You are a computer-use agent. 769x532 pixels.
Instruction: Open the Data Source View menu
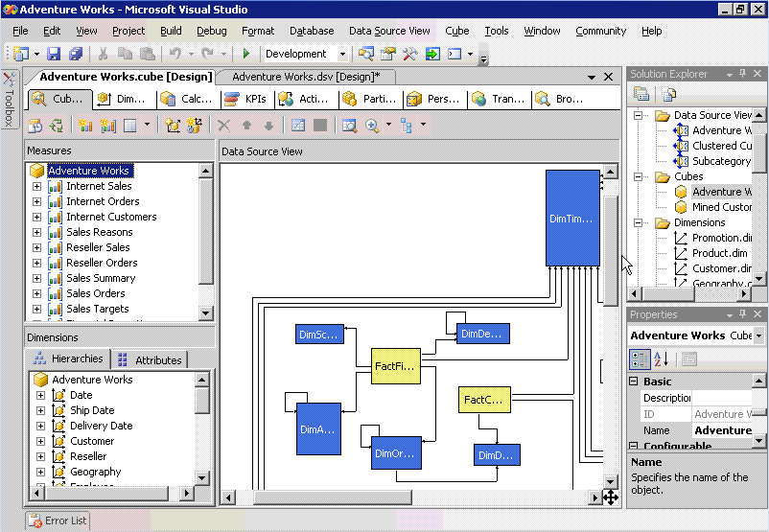pyautogui.click(x=389, y=31)
